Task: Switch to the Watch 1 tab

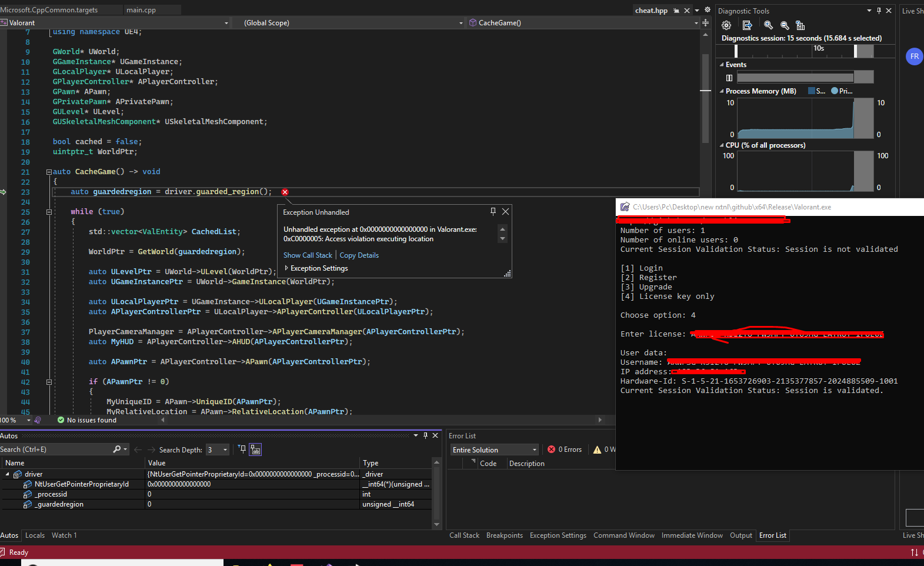Action: pos(64,535)
